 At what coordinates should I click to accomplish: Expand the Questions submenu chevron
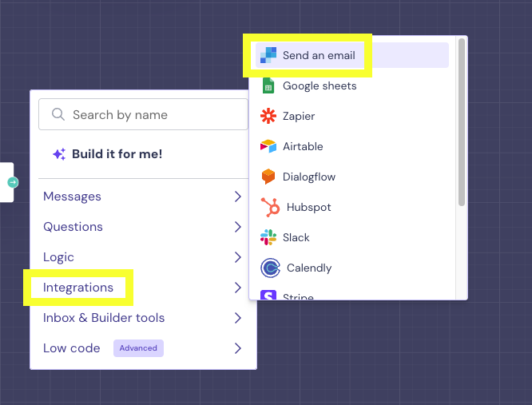(x=238, y=227)
